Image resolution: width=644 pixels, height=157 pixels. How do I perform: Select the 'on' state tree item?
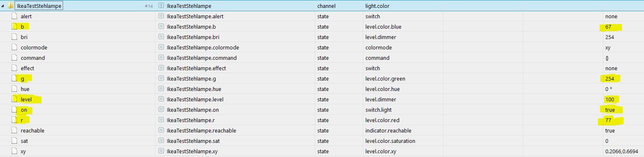[x=24, y=110]
